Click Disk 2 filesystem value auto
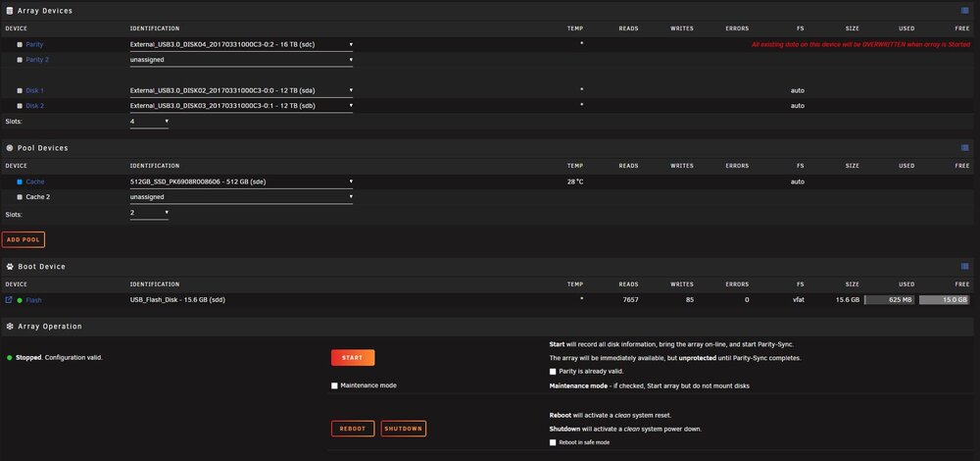This screenshot has height=461, width=980. pyautogui.click(x=798, y=106)
